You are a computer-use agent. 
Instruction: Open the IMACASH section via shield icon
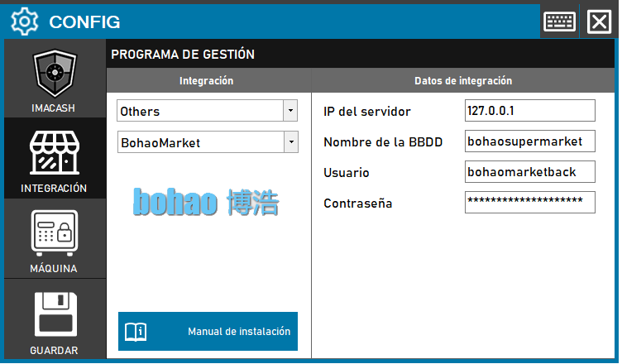[55, 74]
